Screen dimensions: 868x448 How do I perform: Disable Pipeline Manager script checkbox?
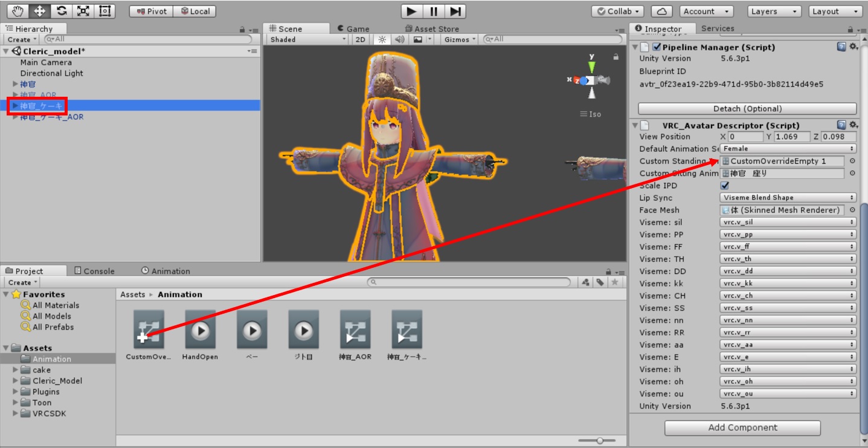(657, 47)
